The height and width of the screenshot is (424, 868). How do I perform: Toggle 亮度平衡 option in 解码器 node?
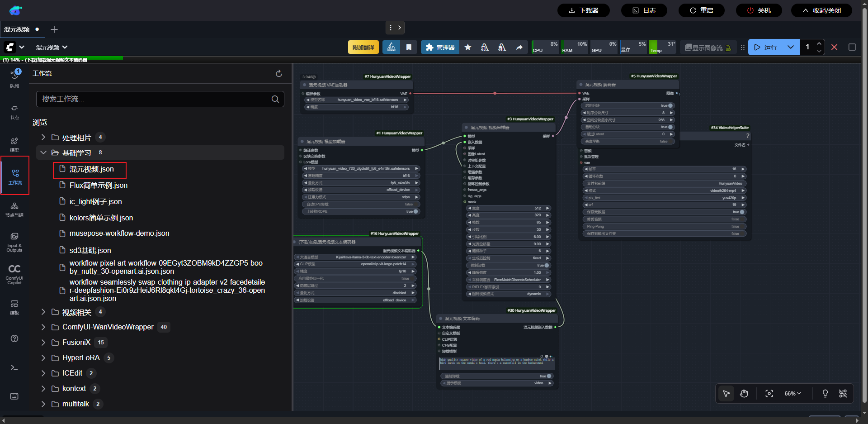627,142
